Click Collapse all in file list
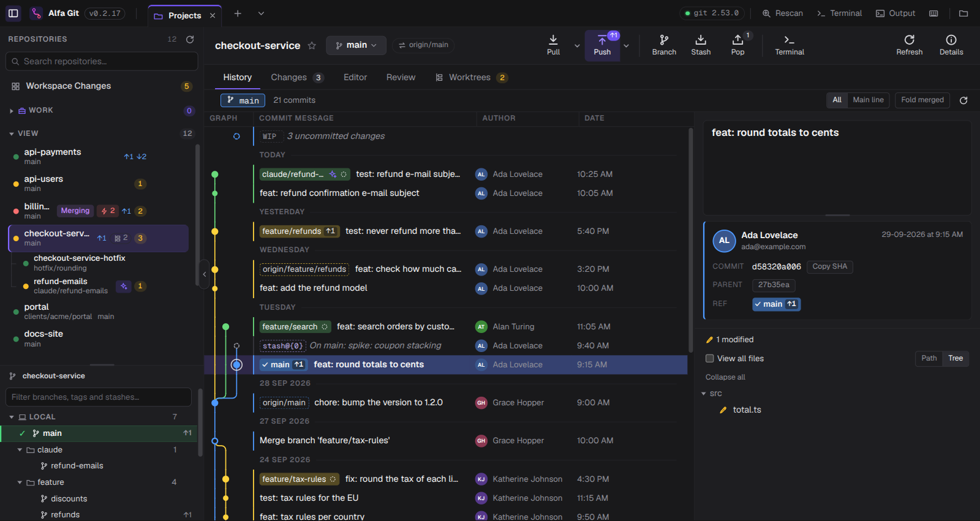This screenshot has width=980, height=521. pyautogui.click(x=725, y=378)
